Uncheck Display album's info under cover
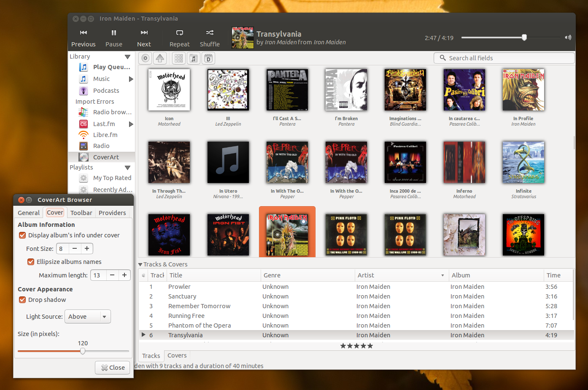Screen dimensions: 588x390 22,235
